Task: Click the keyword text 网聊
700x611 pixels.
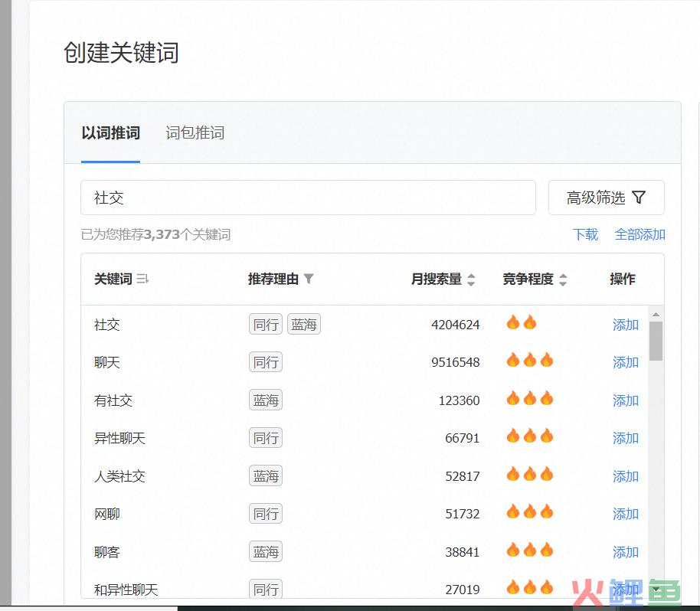Action: [x=107, y=514]
